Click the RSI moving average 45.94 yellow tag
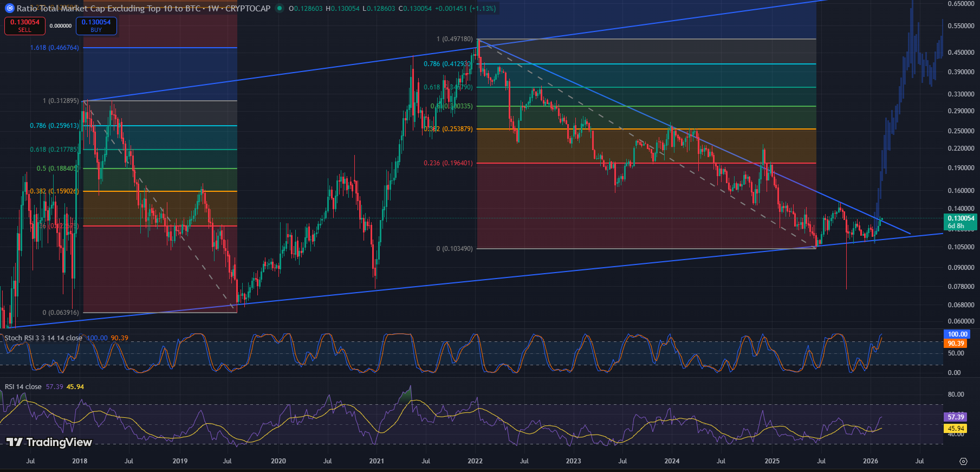This screenshot has width=980, height=472. tap(956, 429)
